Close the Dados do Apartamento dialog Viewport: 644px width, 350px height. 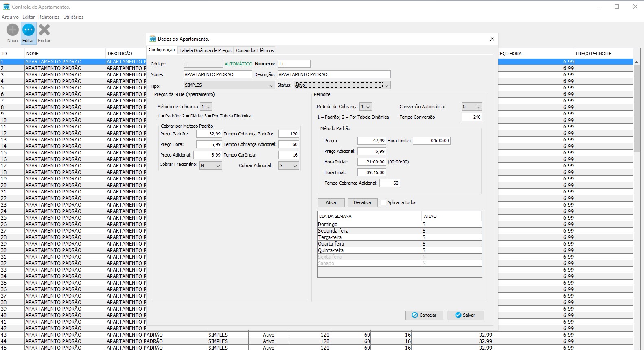492,39
